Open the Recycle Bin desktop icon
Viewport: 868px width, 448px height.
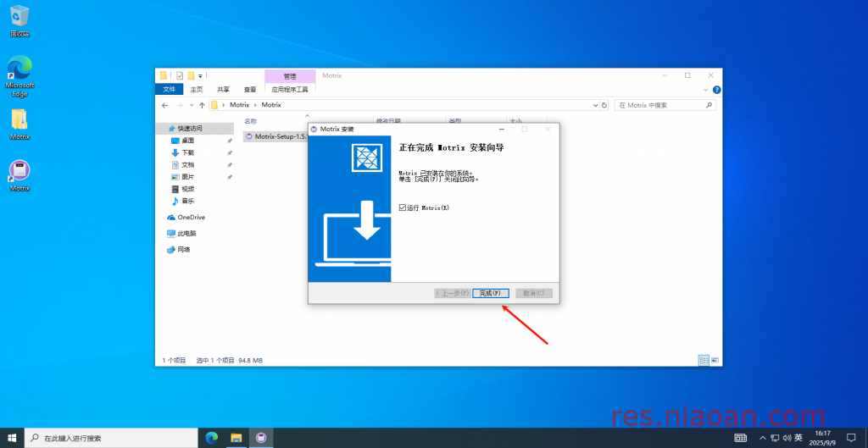pos(19,21)
